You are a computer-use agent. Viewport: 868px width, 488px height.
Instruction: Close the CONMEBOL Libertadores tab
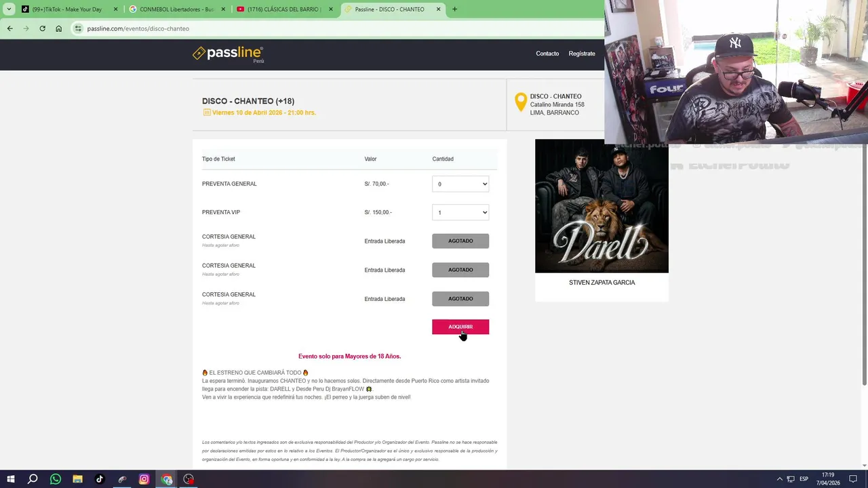point(223,9)
